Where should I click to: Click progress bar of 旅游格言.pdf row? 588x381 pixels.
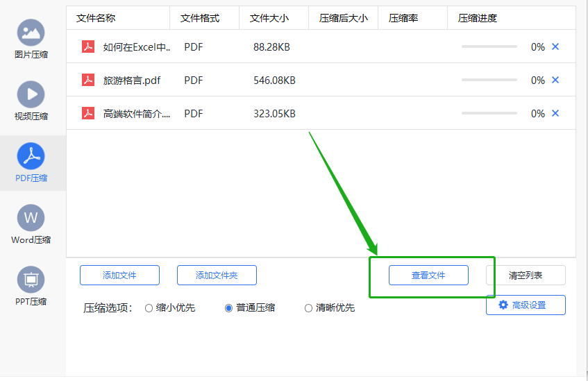[x=489, y=80]
